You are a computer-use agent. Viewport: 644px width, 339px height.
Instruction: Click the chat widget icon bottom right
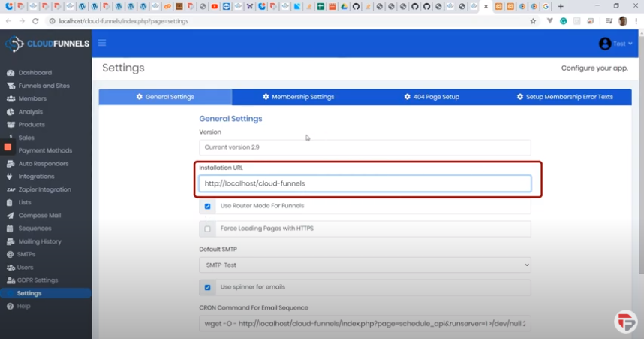point(625,321)
